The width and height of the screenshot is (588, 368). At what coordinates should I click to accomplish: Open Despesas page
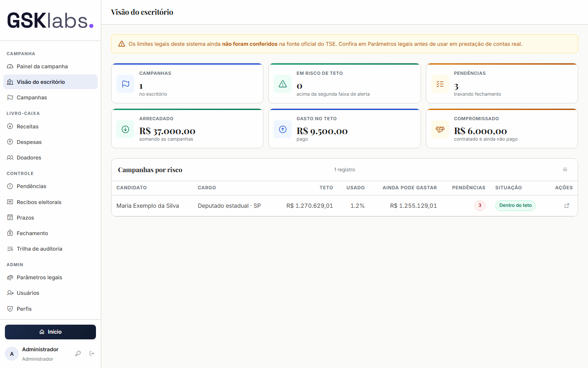point(50,142)
